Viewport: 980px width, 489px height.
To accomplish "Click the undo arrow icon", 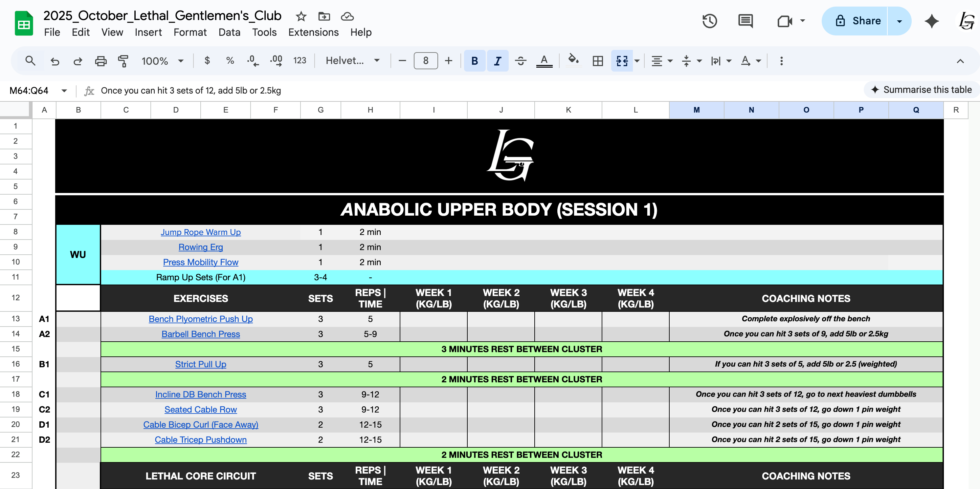I will pos(55,61).
